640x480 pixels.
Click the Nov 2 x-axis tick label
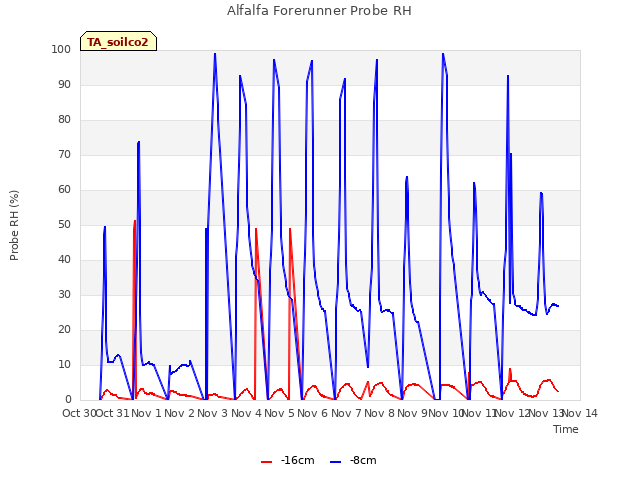[179, 413]
